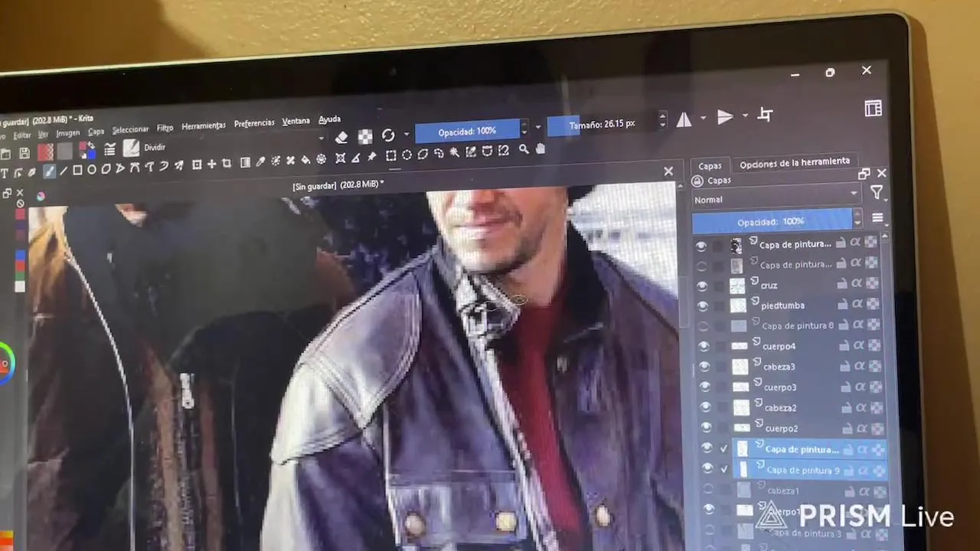
Task: Select the pan hand tool
Action: pos(541,149)
